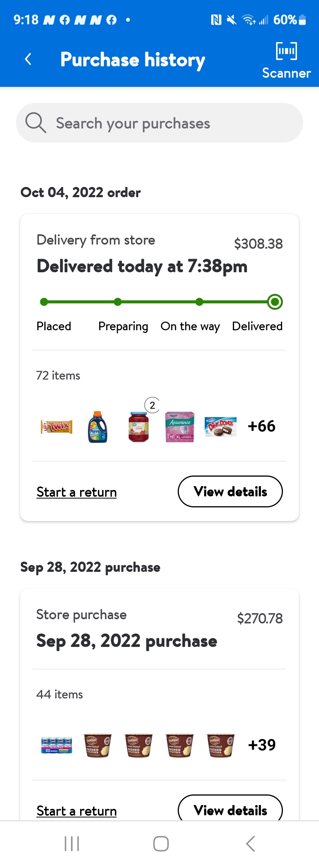Image resolution: width=319 pixels, height=868 pixels.
Task: Tap the Ding Dongs product thumbnail
Action: (x=221, y=427)
